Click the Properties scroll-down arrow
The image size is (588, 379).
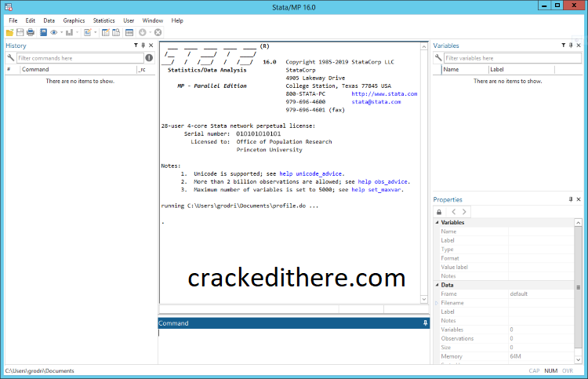(578, 359)
